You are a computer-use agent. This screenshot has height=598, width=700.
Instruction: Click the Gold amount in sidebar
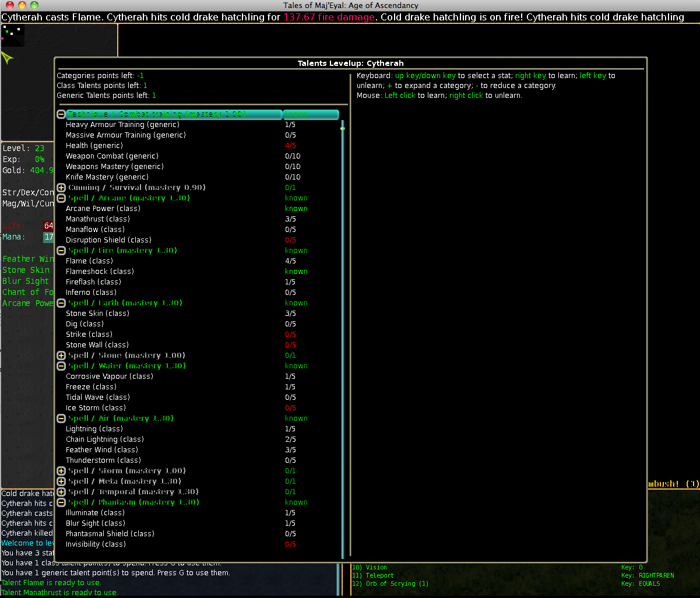[x=28, y=170]
